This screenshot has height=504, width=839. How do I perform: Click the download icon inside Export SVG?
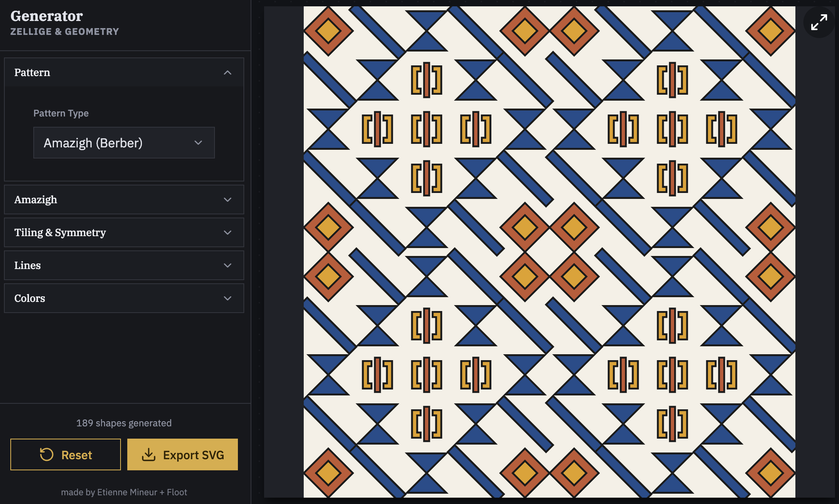tap(149, 454)
